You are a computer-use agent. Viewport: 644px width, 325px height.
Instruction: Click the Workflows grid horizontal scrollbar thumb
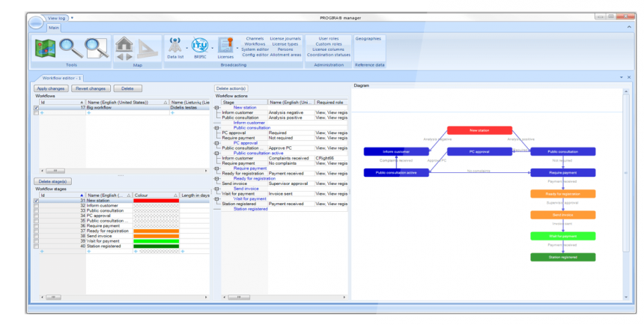point(55,171)
